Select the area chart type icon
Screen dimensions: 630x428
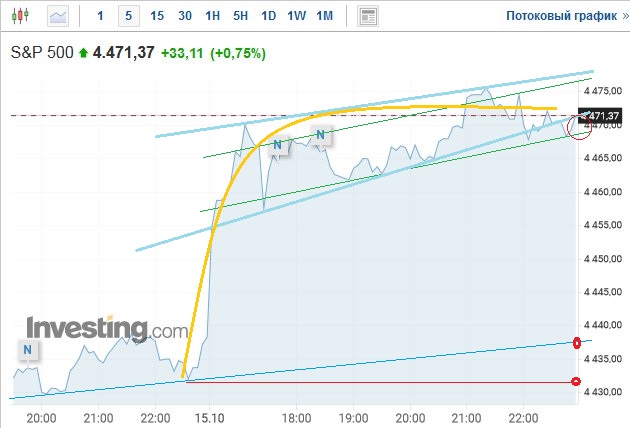58,16
